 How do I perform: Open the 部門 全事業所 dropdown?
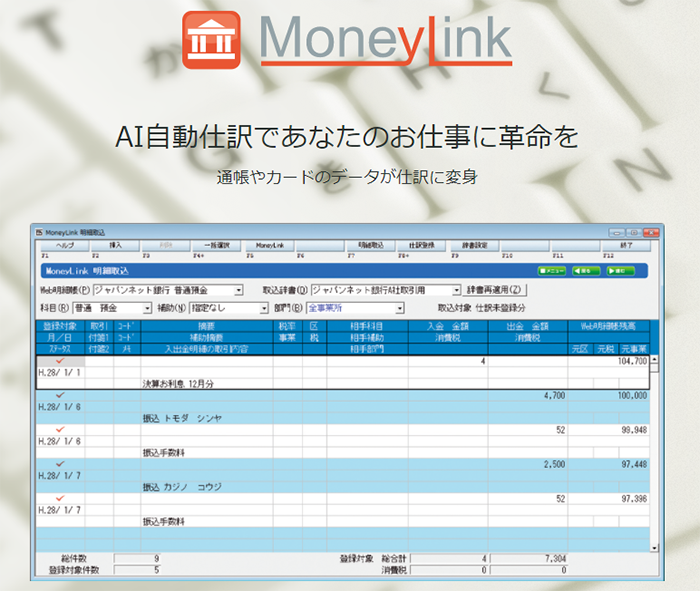click(x=399, y=308)
